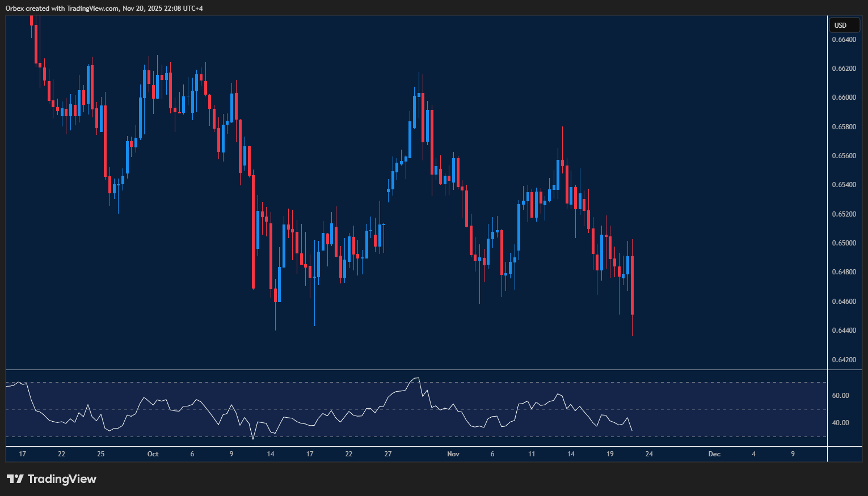
Task: Click the 0.66400 price scale label
Action: [844, 39]
